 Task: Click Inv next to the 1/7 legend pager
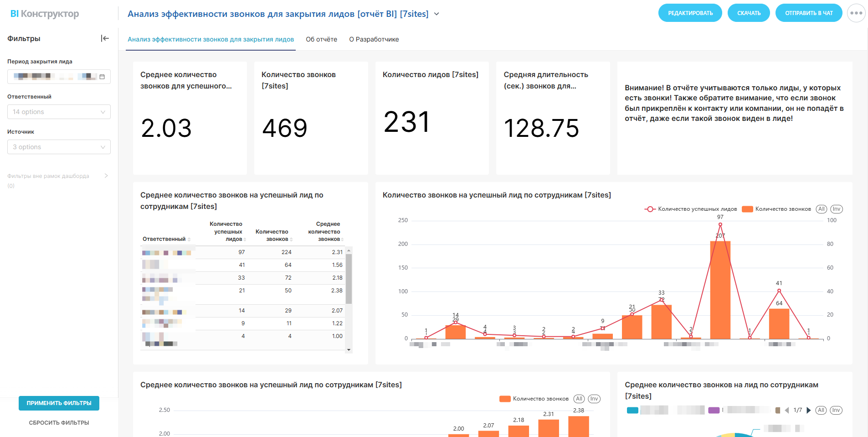point(836,410)
